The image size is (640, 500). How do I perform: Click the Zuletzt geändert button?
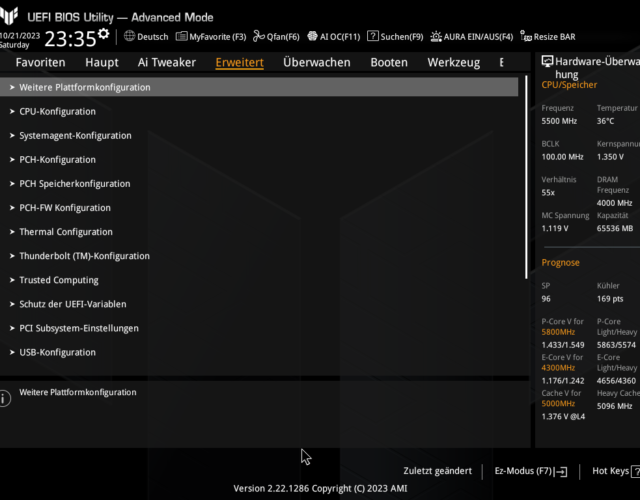[437, 470]
